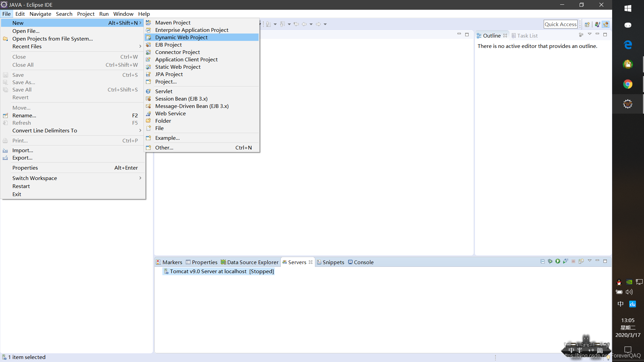Start the server in profile mode
Image resolution: width=644 pixels, height=362 pixels.
[566, 261]
